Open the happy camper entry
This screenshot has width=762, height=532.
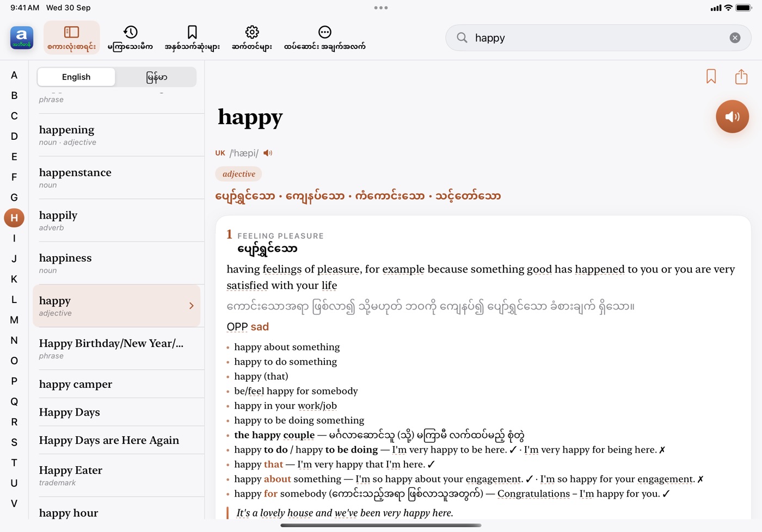(118, 384)
